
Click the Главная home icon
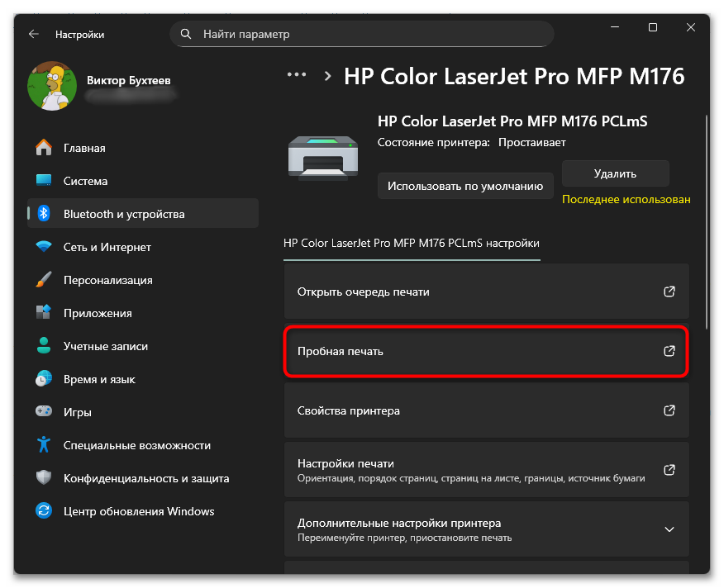pos(44,148)
